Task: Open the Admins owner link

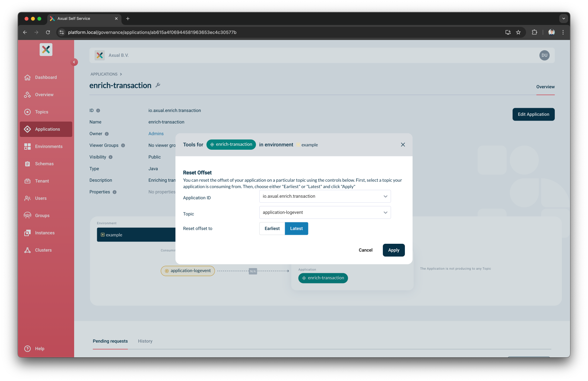Action: (x=156, y=134)
